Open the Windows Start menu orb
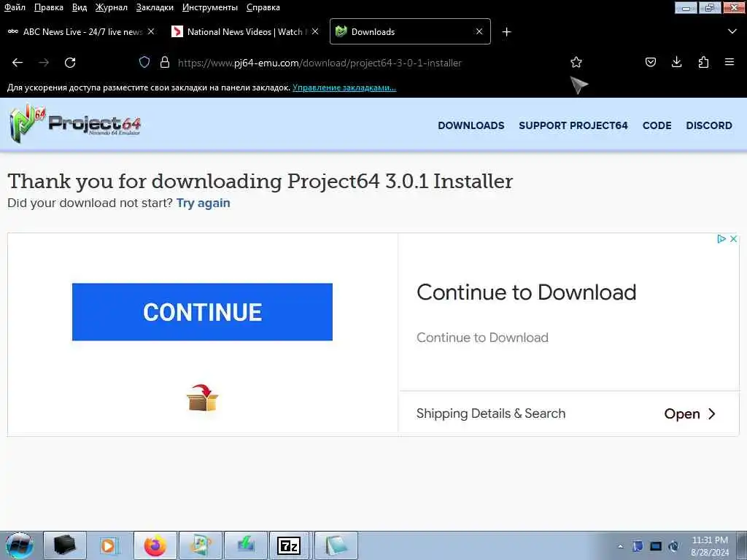 [x=20, y=545]
